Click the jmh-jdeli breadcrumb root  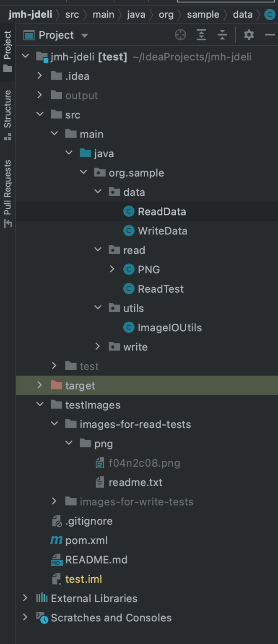pos(30,15)
